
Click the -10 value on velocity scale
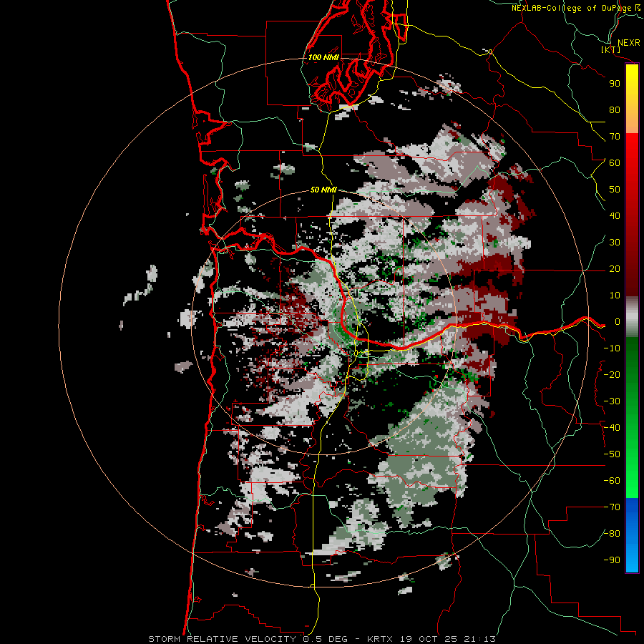tap(612, 348)
